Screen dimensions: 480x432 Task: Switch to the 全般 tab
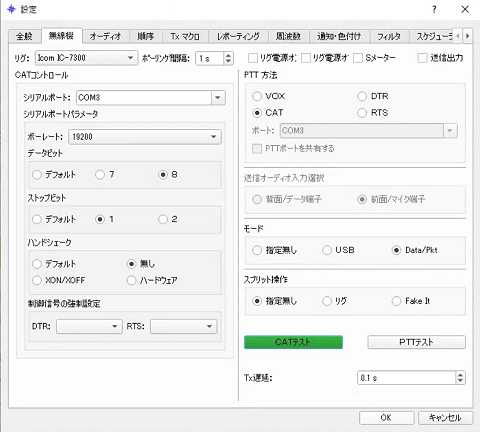point(24,36)
